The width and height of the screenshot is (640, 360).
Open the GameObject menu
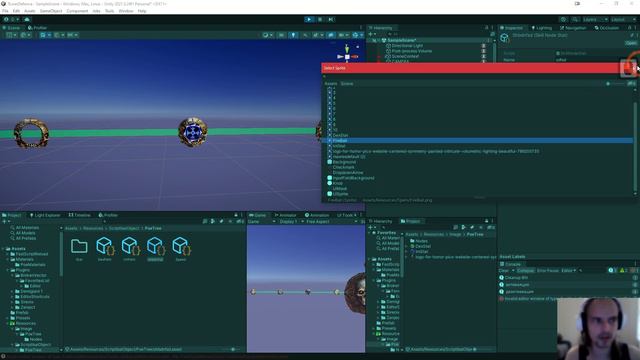51,11
